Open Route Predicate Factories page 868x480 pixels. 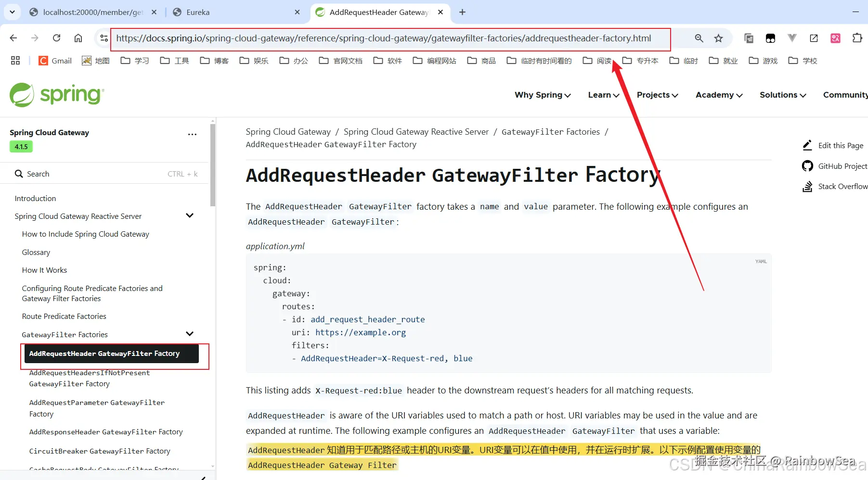point(64,316)
